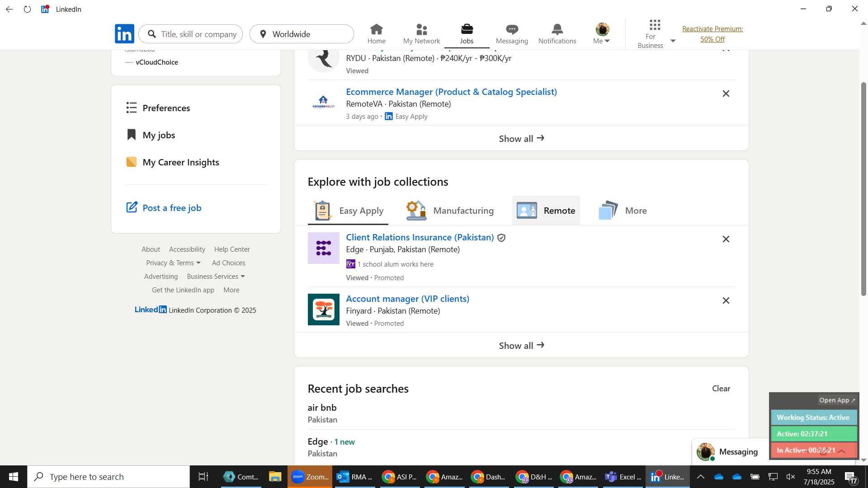Viewport: 868px width, 488px height.
Task: Open Account manager (VIP clients) job
Action: tap(407, 299)
